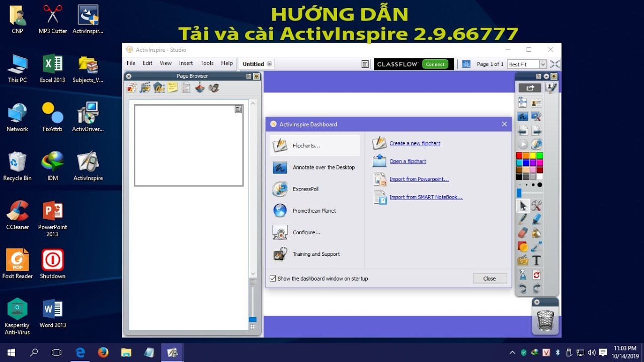Viewport: 644px width, 362px height.
Task: Open Page Browser options menu button
Action: click(x=249, y=76)
